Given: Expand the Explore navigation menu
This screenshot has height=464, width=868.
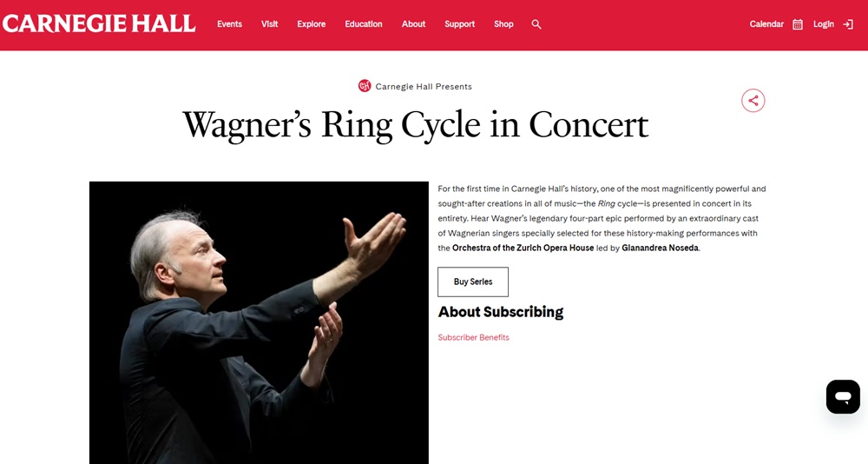Looking at the screenshot, I should click(311, 24).
